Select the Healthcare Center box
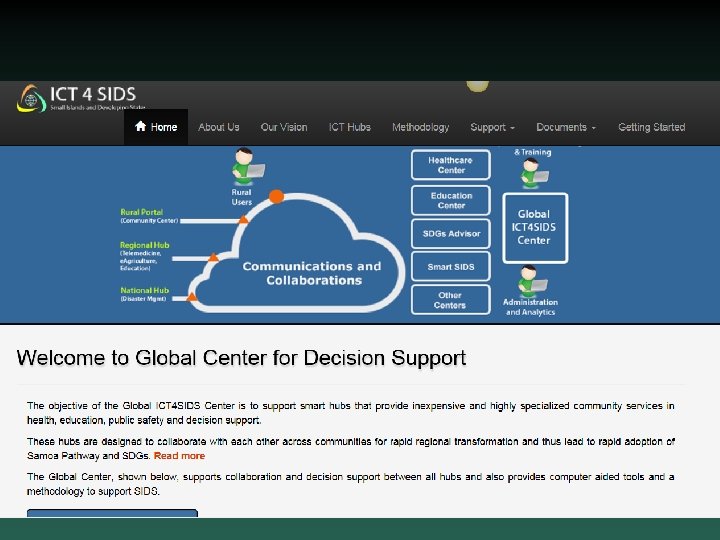The image size is (720, 540). 450,165
